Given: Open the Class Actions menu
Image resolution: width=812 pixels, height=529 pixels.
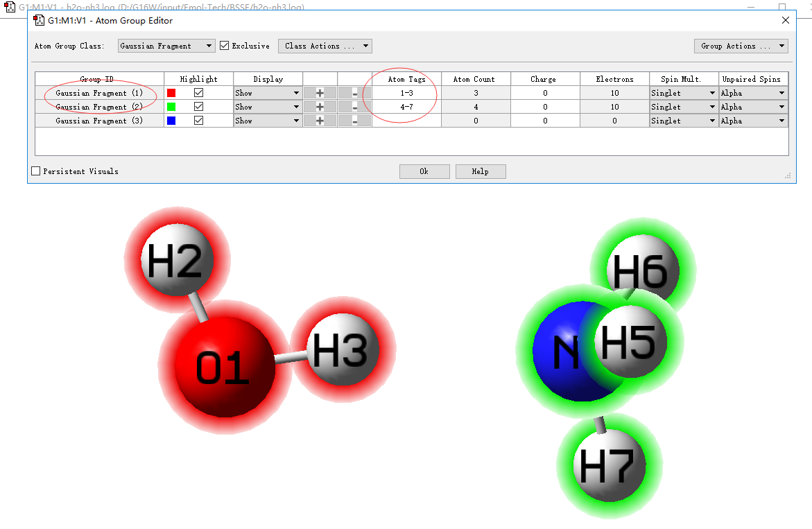Looking at the screenshot, I should (325, 46).
